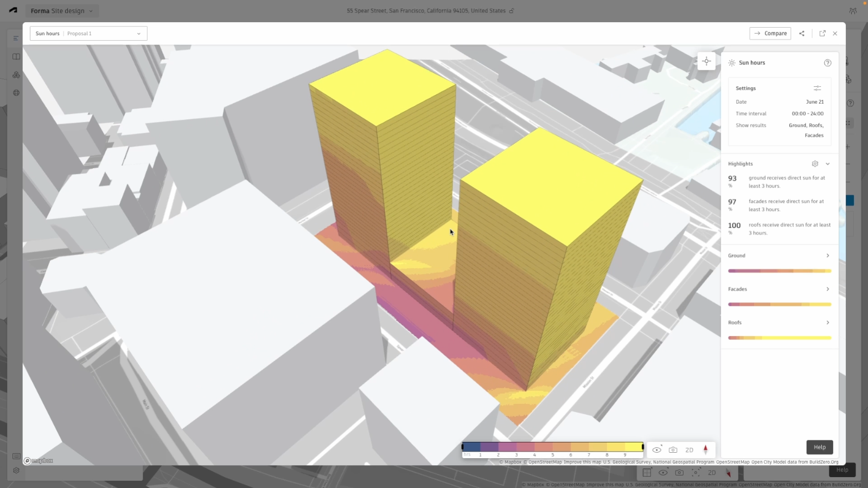Image resolution: width=868 pixels, height=488 pixels.
Task: Click the background compass arrow icon
Action: pos(729,473)
